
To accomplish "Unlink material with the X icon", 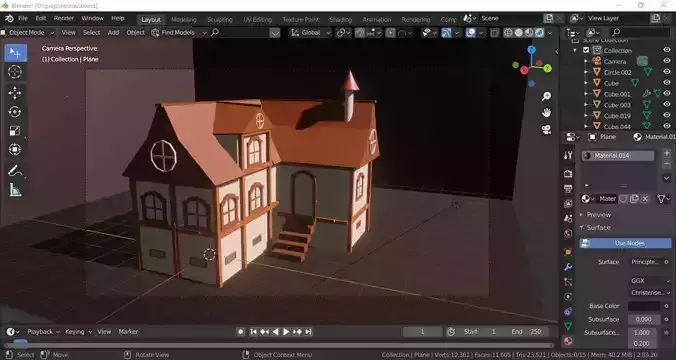I will pyautogui.click(x=645, y=199).
